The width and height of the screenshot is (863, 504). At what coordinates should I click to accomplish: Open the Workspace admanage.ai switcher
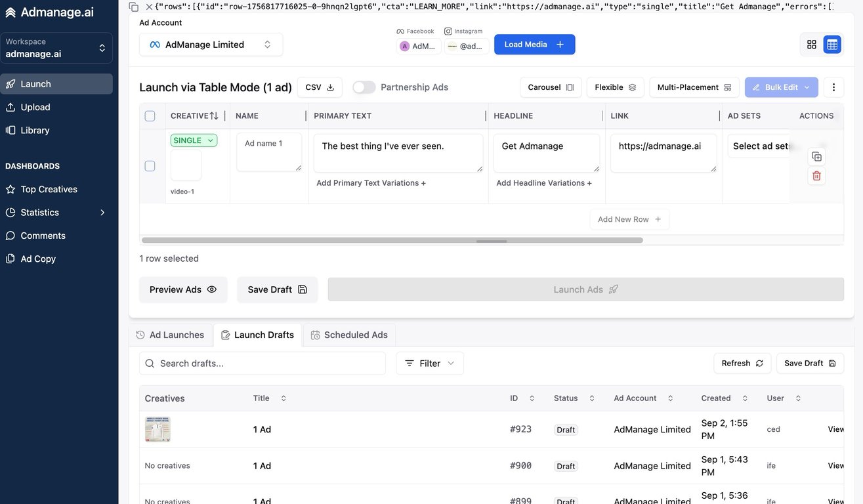point(56,48)
